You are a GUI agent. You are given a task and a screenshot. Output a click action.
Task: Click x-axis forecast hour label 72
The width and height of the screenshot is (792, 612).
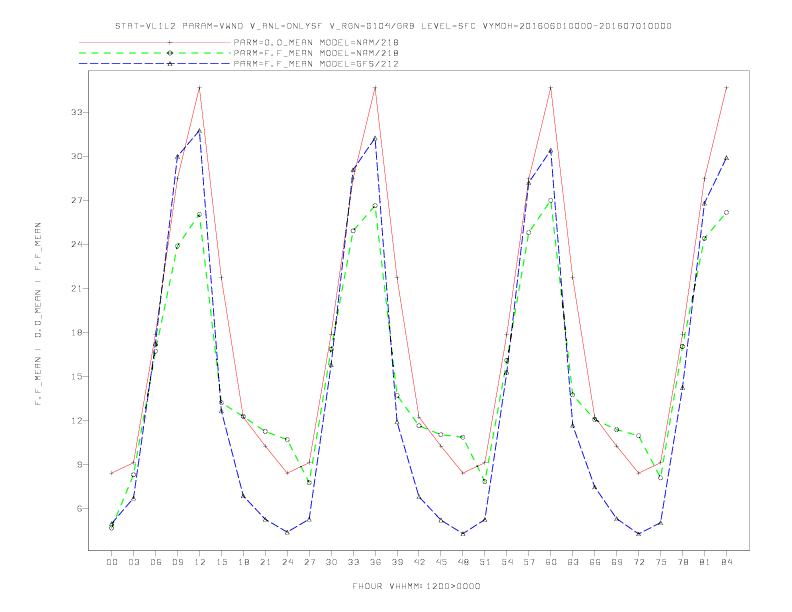(x=639, y=562)
